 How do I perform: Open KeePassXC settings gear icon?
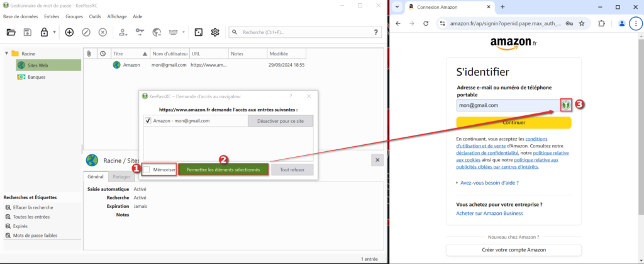pos(215,32)
